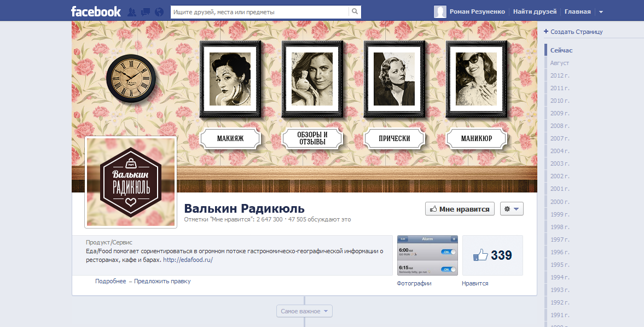Jump to 2009 г. on timeline
This screenshot has width=644, height=327.
tap(559, 113)
